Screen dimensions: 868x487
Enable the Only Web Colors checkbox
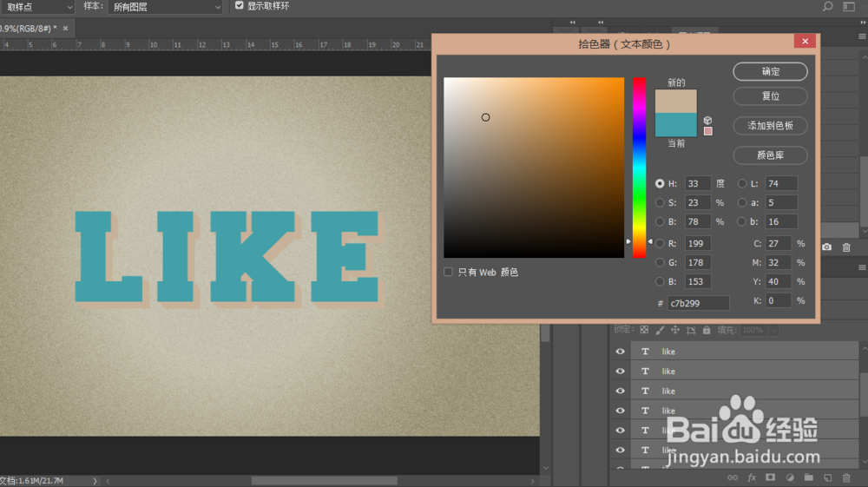(x=449, y=272)
